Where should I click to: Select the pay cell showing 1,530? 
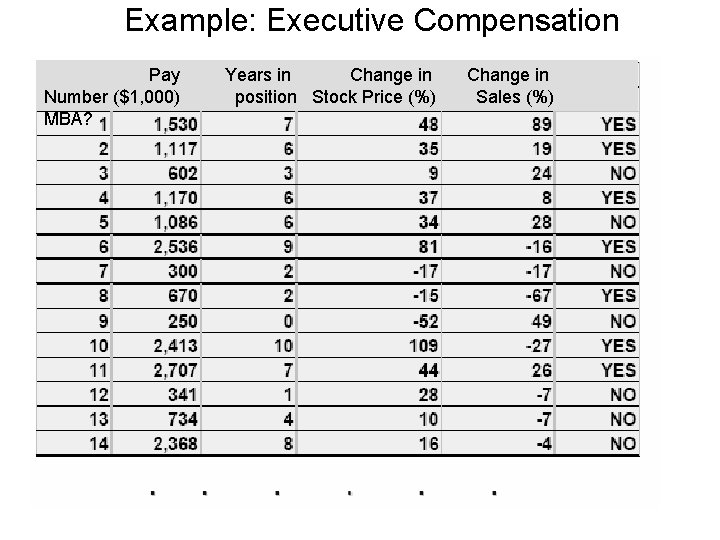point(176,125)
